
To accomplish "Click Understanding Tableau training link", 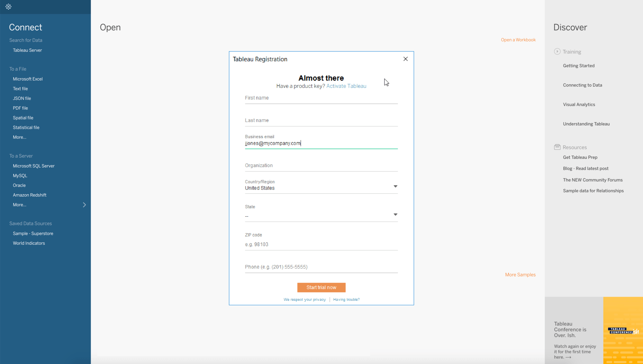I will [586, 124].
